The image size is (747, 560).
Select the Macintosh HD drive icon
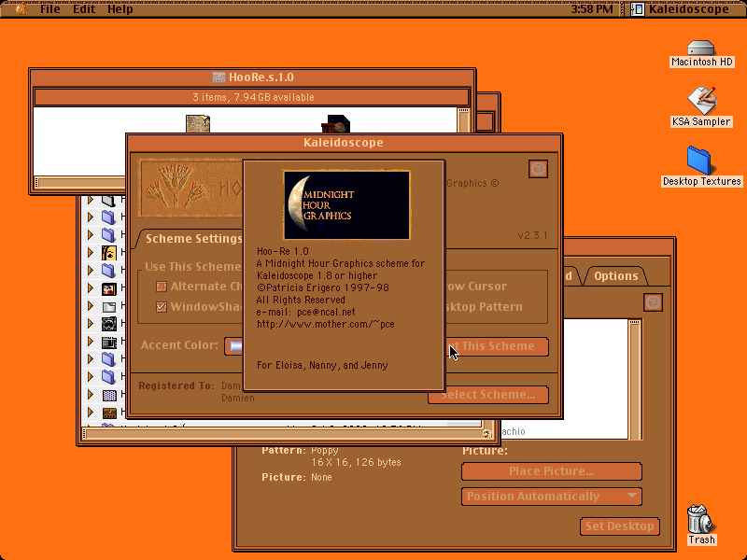[701, 48]
